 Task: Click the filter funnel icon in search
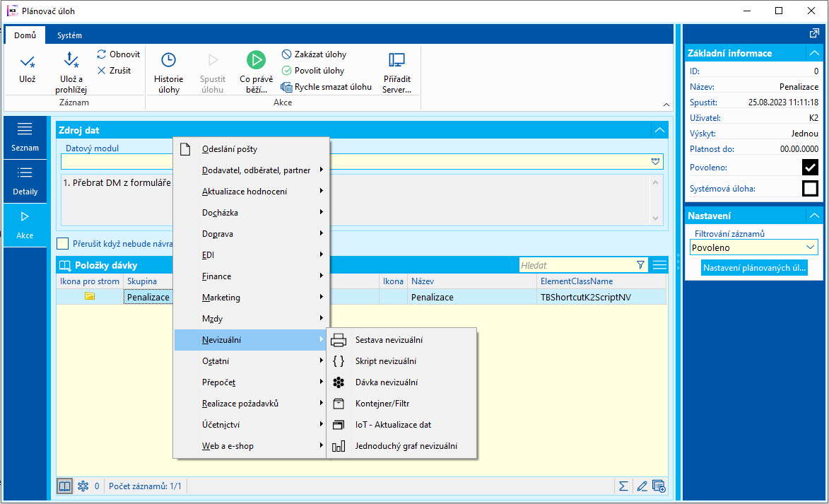640,265
